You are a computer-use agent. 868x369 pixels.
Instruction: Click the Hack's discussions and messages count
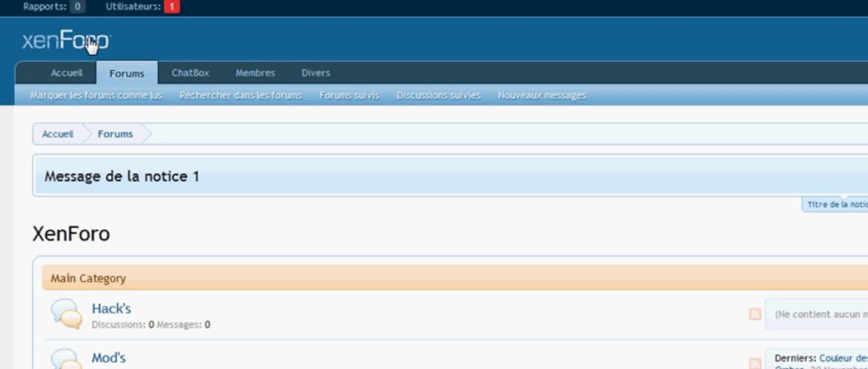(151, 324)
